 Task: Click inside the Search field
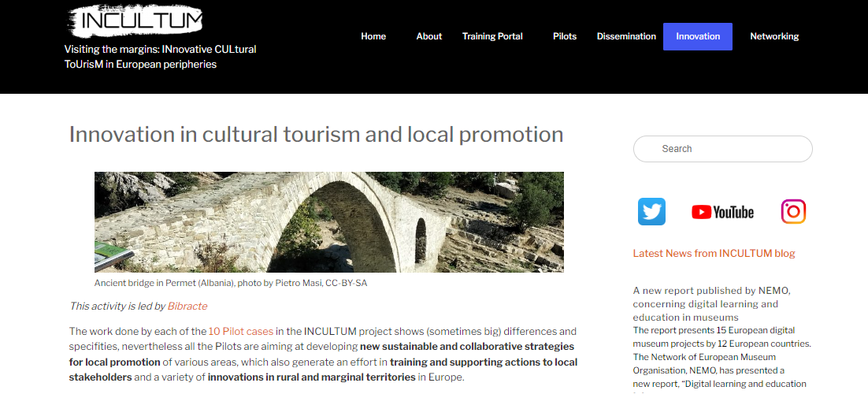[x=722, y=148]
